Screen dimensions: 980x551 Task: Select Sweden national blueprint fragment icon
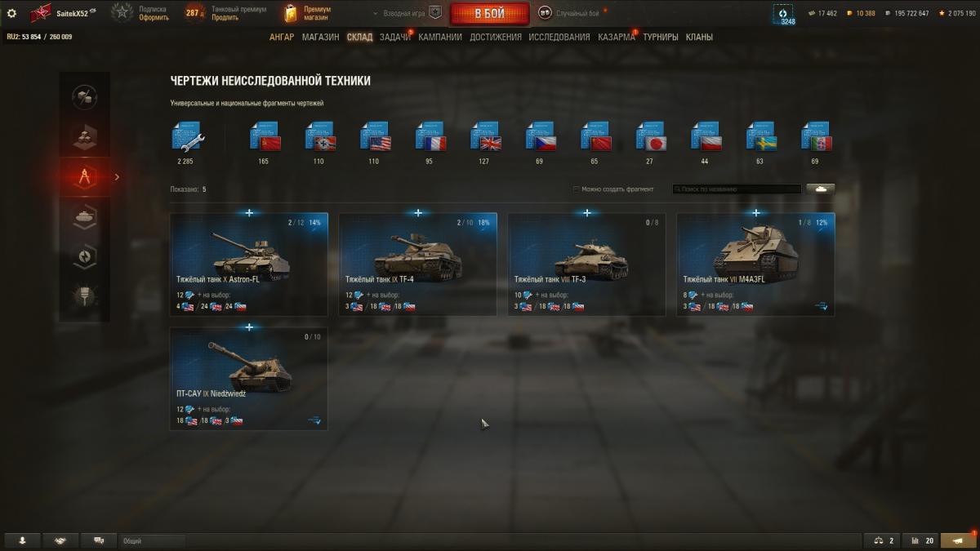point(761,136)
